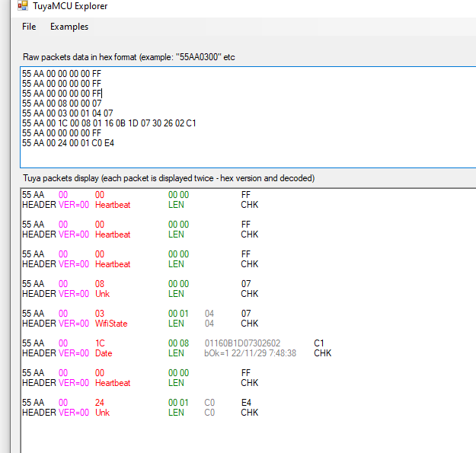This screenshot has height=453, width=476.
Task: Click inside the raw packets hex input box
Action: (248, 117)
